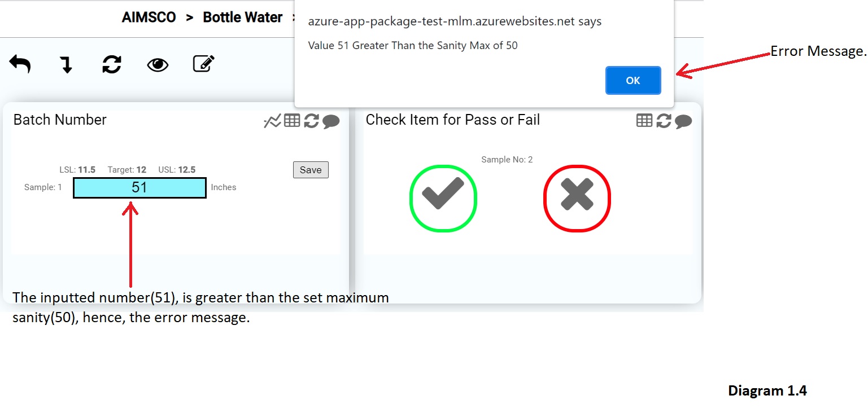Toggle the eye view icon
Screen dimensions: 868x413
point(158,65)
